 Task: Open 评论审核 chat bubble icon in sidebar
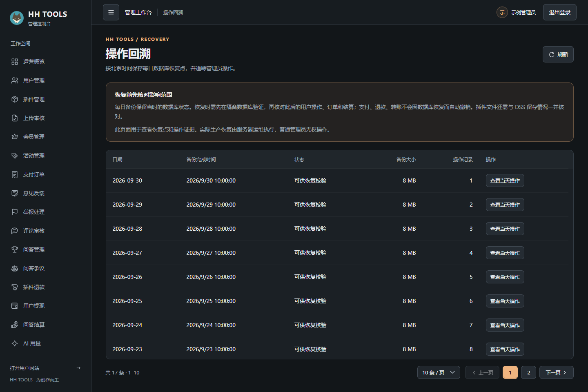coord(15,231)
